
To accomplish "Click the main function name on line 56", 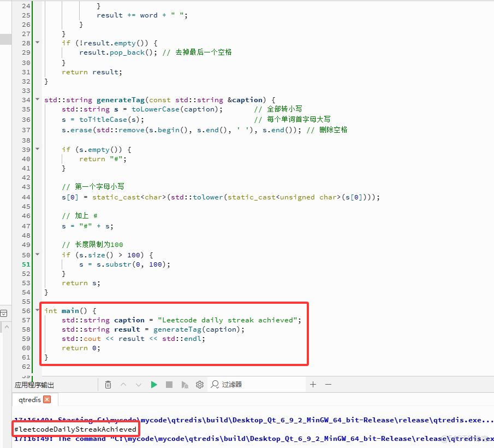I will click(70, 311).
